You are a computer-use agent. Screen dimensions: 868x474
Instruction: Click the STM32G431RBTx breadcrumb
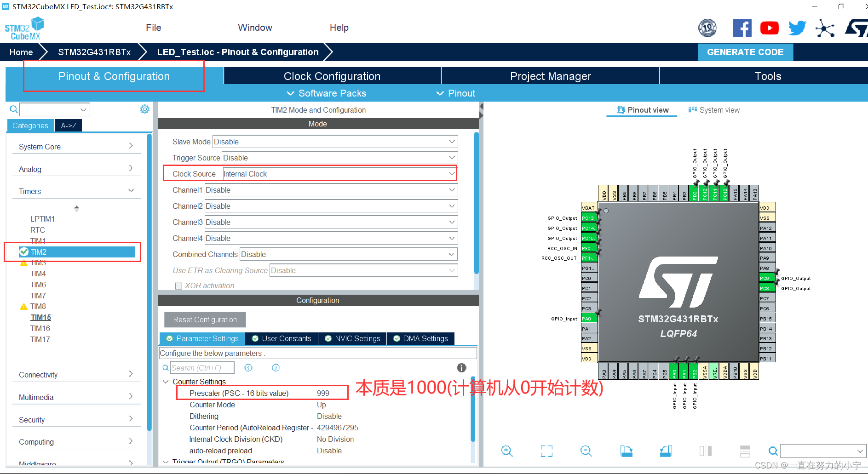(94, 52)
